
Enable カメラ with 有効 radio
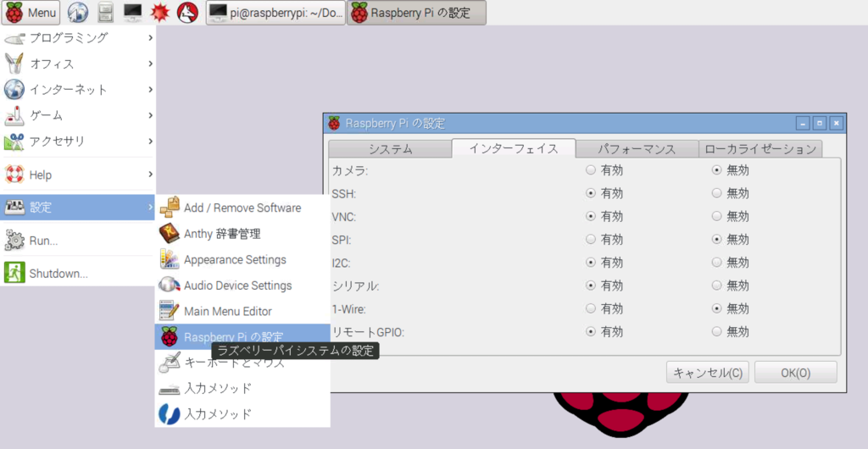click(591, 170)
